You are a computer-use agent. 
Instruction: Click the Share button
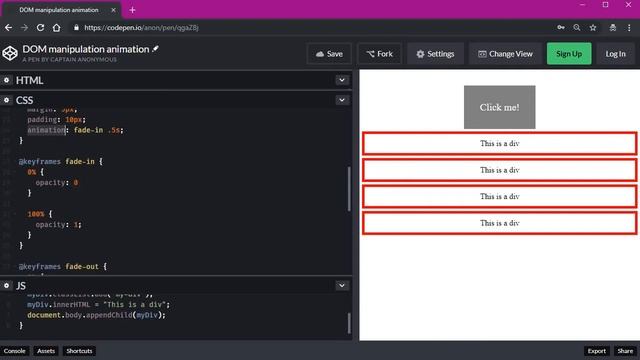pos(625,351)
